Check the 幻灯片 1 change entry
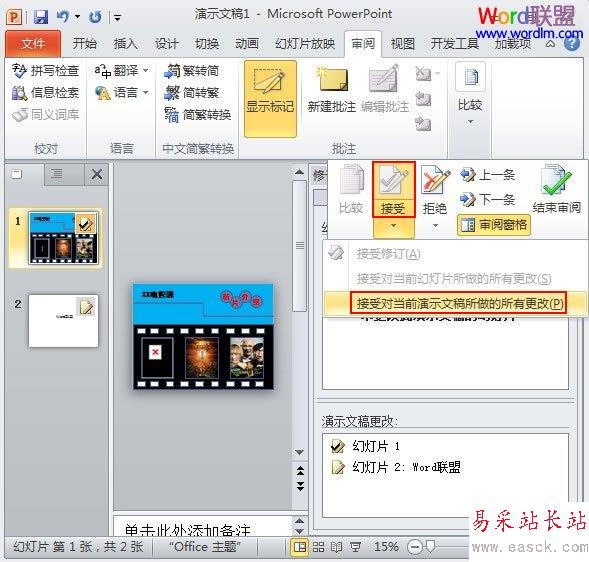The height and width of the screenshot is (562, 589). click(x=365, y=446)
